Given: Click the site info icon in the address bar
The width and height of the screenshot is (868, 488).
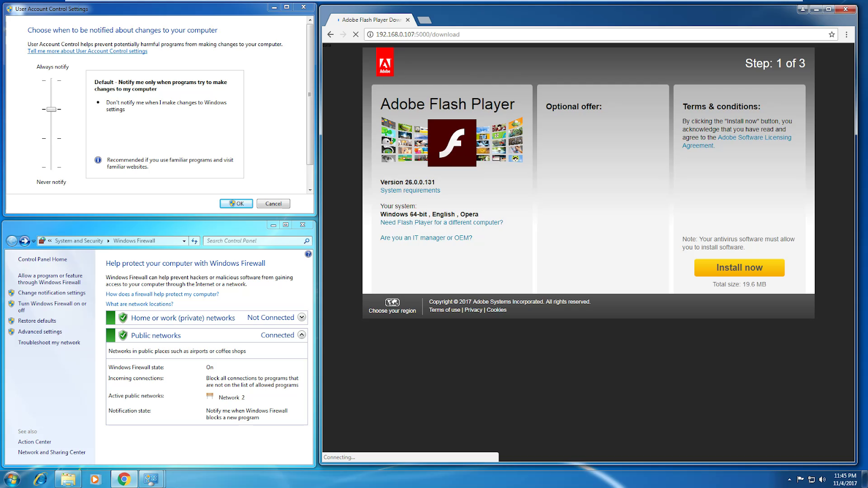Looking at the screenshot, I should click(x=370, y=34).
